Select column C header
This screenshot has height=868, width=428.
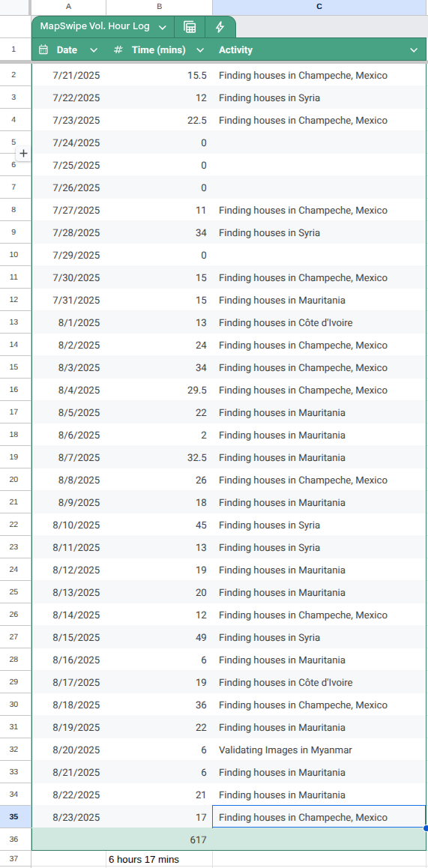[319, 7]
